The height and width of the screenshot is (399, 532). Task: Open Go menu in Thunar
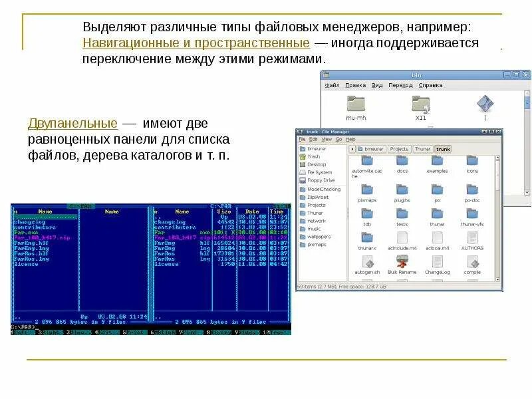click(x=338, y=140)
